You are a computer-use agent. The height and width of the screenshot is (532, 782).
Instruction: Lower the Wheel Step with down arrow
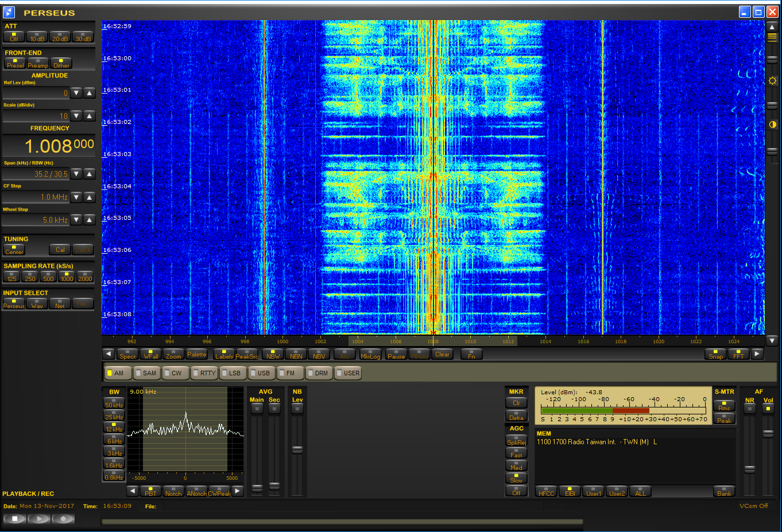tap(76, 220)
